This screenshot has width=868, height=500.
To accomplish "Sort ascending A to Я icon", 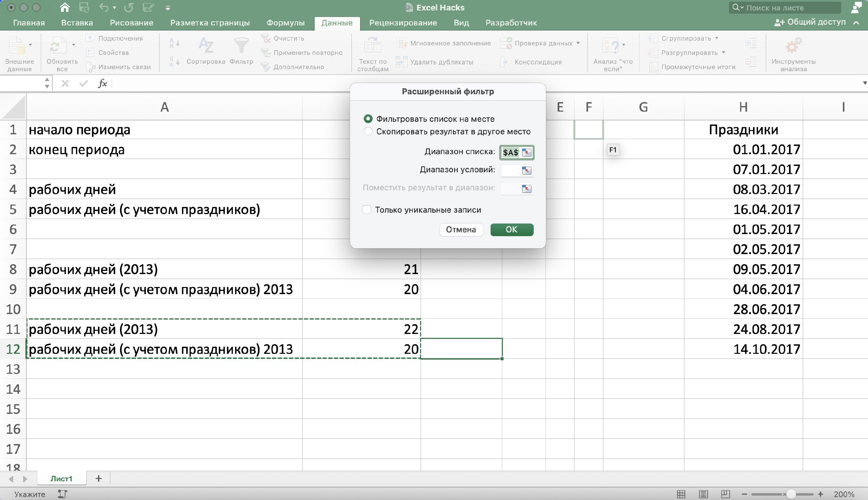I will 174,43.
